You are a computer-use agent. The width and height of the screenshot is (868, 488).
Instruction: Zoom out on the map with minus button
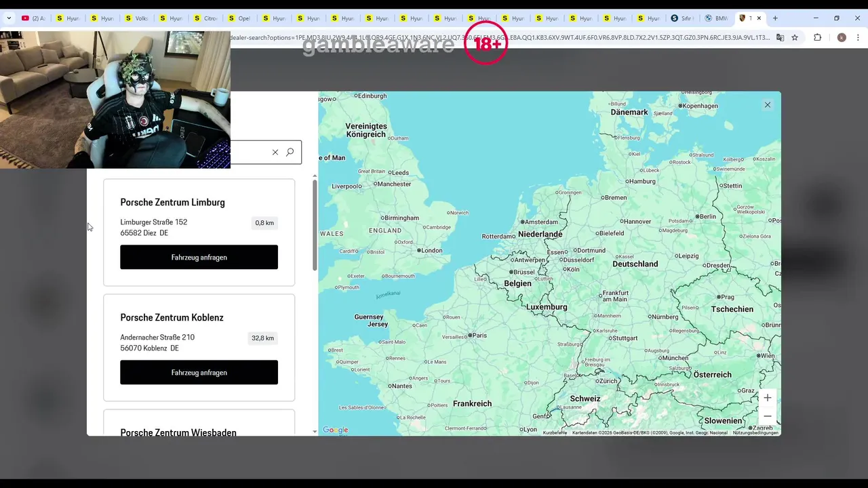tap(768, 416)
